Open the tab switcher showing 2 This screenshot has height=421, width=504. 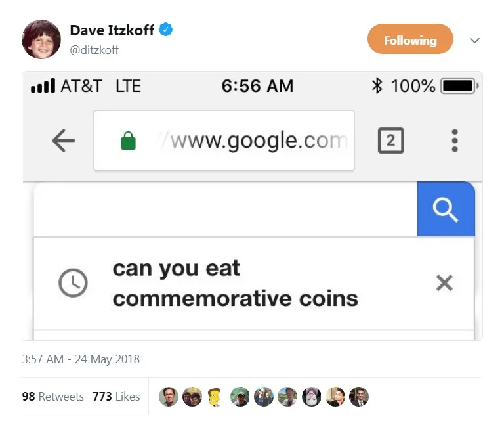click(x=390, y=141)
